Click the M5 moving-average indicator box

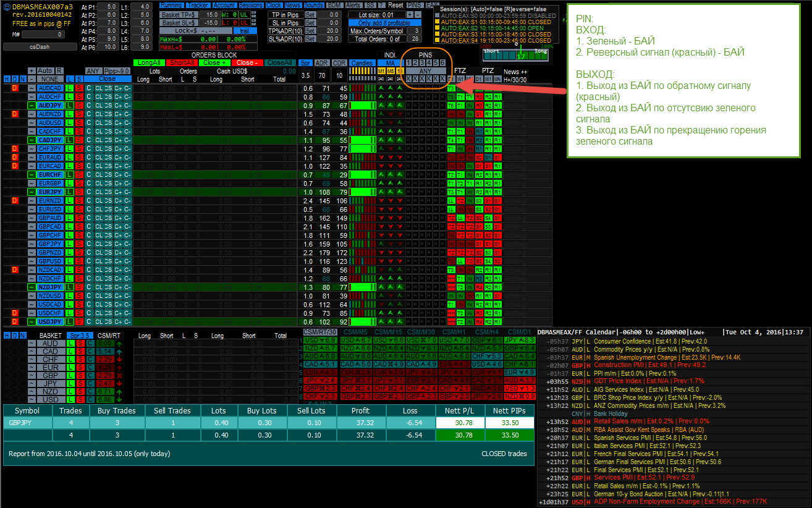(390, 71)
